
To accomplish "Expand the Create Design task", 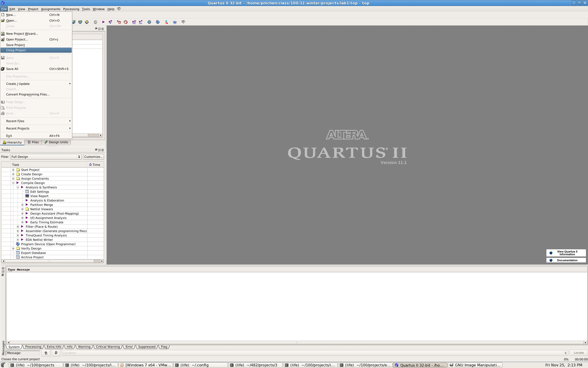I will pos(13,174).
